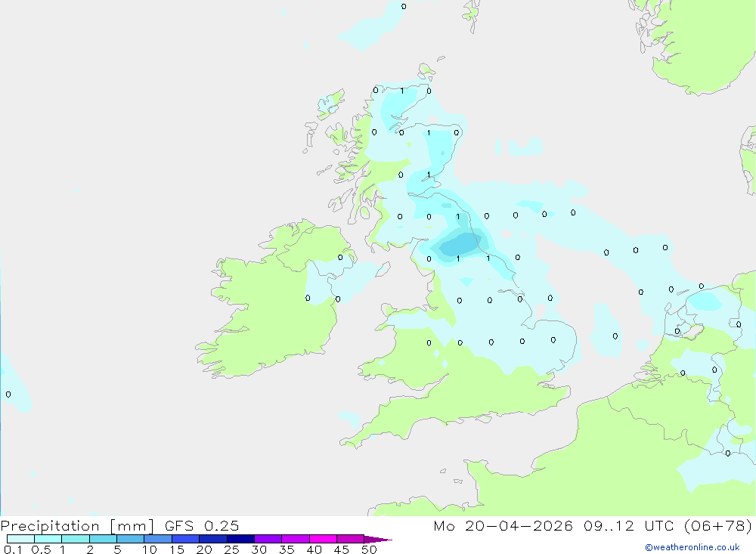The image size is (756, 554).
Task: Click the '0.1' legend scale label
Action: coord(13,549)
